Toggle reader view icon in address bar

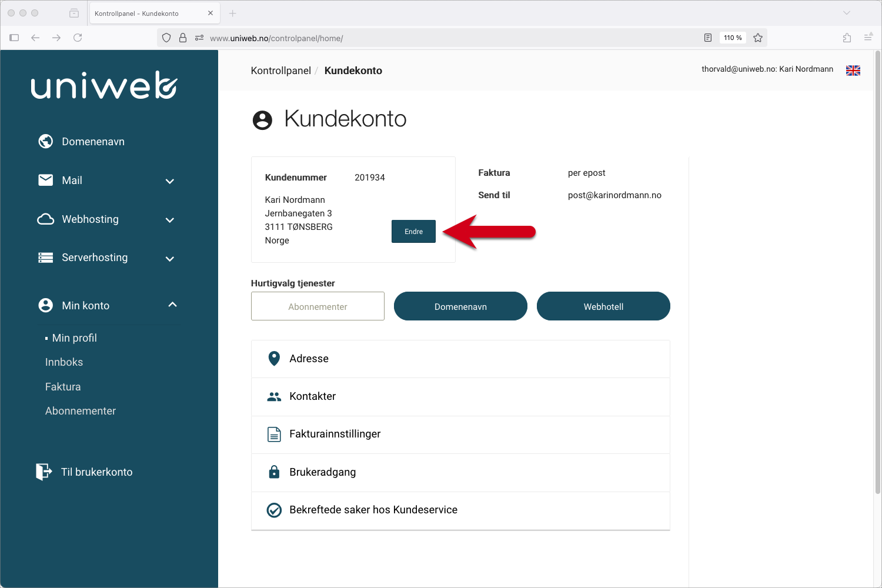[x=708, y=38]
